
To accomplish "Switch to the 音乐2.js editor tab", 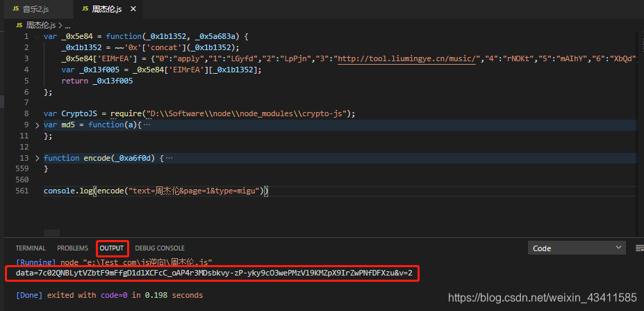I will coord(36,9).
